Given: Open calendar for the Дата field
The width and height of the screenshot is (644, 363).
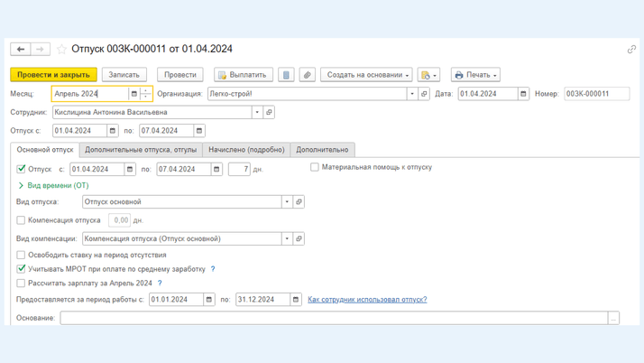Looking at the screenshot, I should point(523,94).
